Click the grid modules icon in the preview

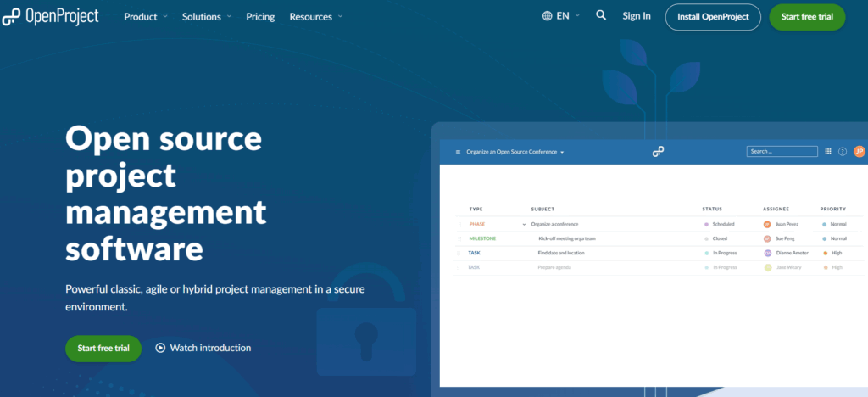point(828,152)
